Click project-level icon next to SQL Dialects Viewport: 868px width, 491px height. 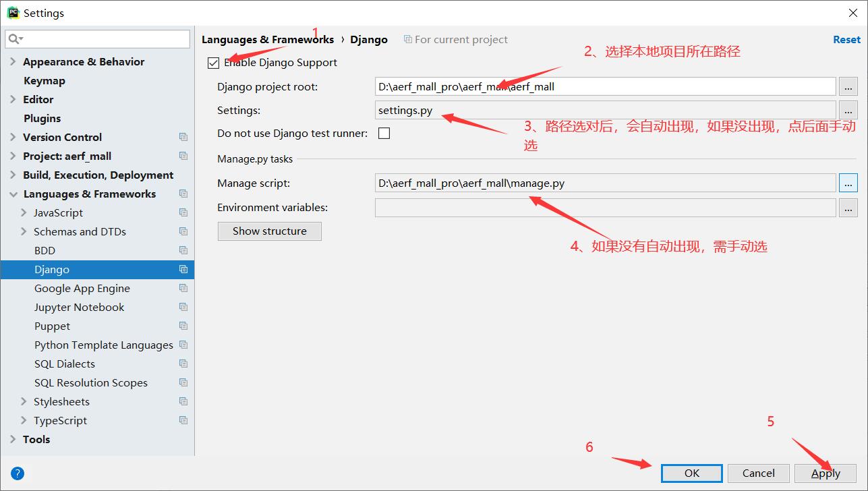click(183, 364)
